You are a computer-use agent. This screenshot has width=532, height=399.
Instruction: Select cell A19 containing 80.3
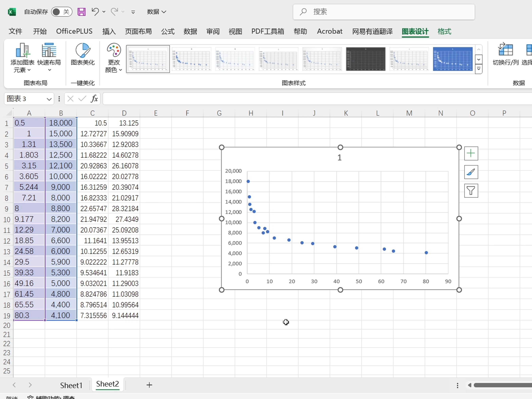click(x=29, y=315)
